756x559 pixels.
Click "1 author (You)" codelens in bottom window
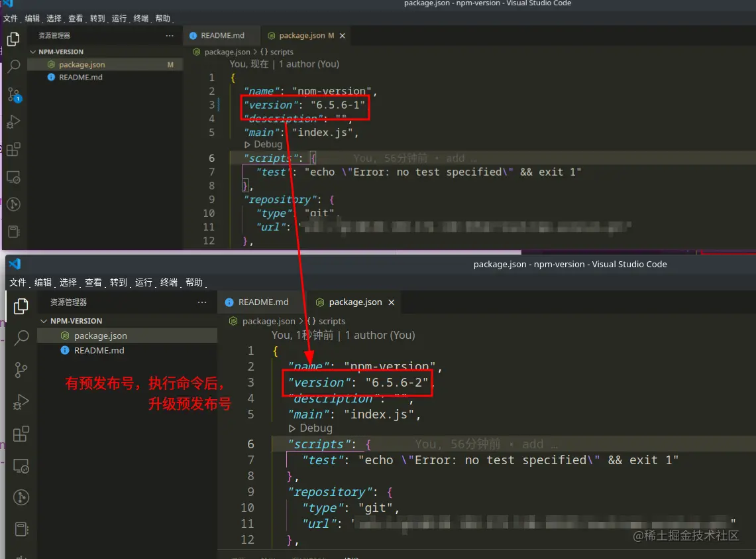(x=380, y=336)
